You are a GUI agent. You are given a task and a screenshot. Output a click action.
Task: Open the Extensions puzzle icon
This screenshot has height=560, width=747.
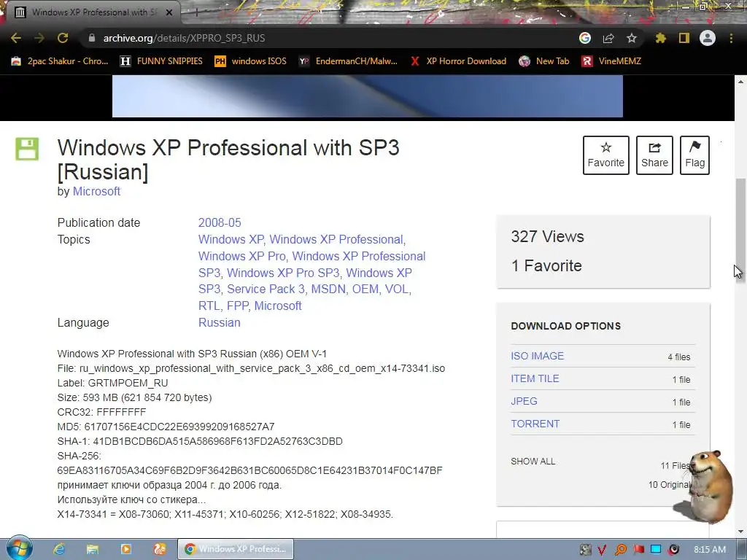660,38
